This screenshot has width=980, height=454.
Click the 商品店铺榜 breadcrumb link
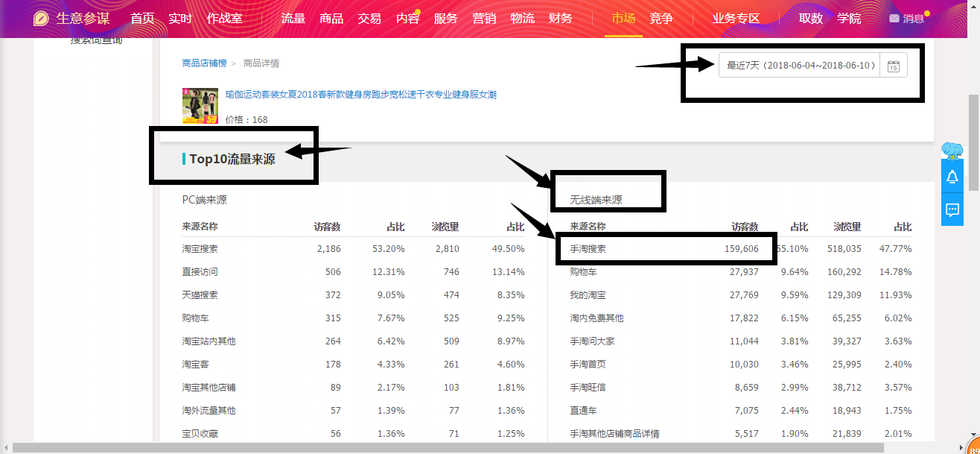pos(204,63)
